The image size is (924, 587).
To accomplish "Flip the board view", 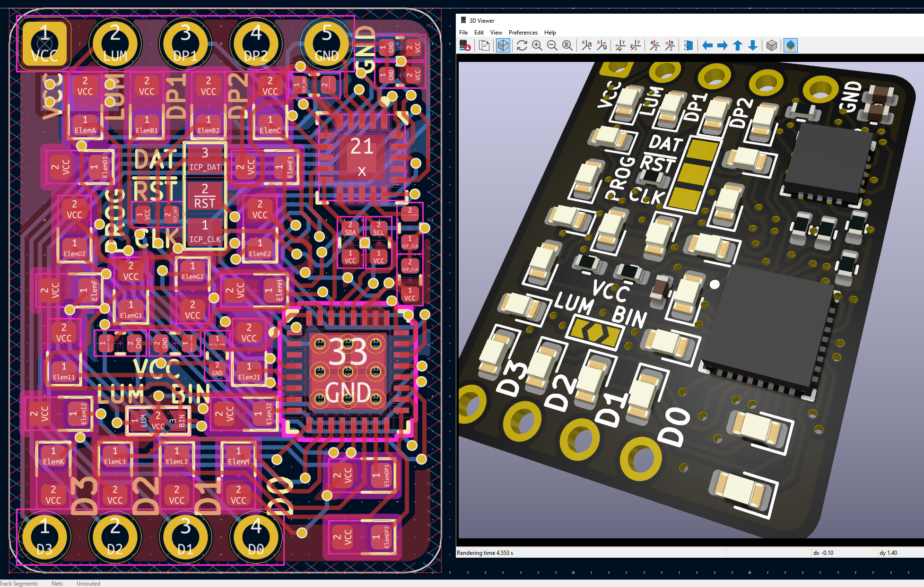I will [689, 45].
